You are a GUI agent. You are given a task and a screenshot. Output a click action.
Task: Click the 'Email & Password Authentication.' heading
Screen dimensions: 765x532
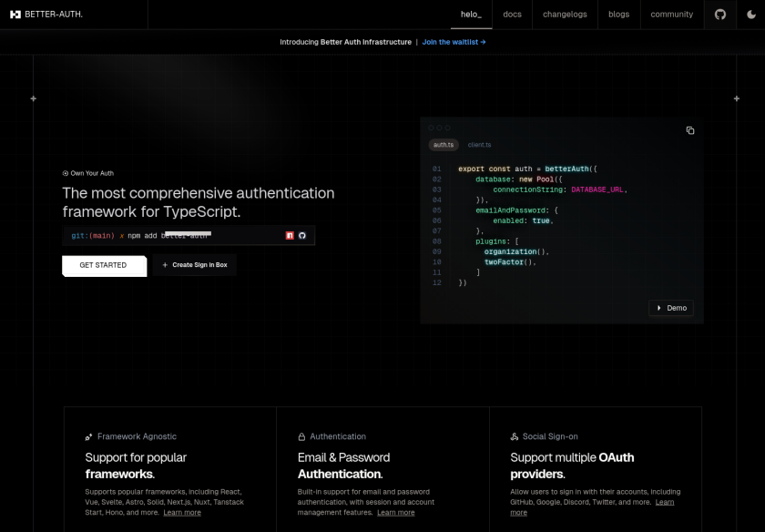pyautogui.click(x=344, y=465)
